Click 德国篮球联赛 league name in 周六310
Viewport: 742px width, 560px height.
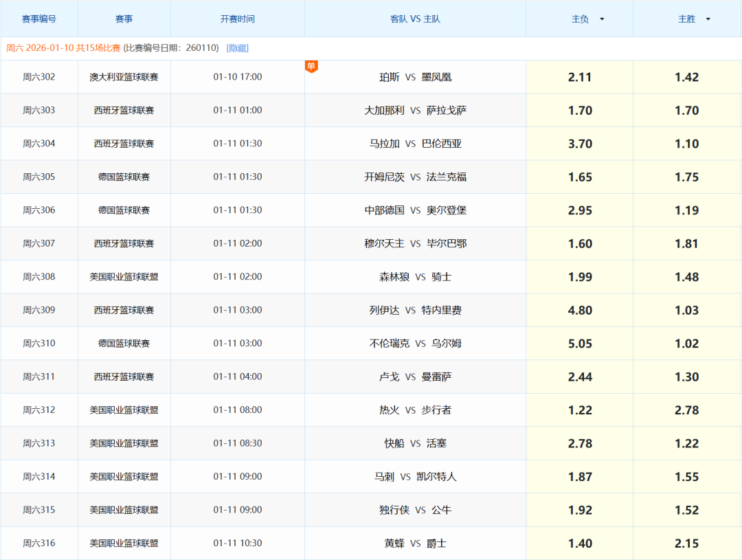[124, 343]
